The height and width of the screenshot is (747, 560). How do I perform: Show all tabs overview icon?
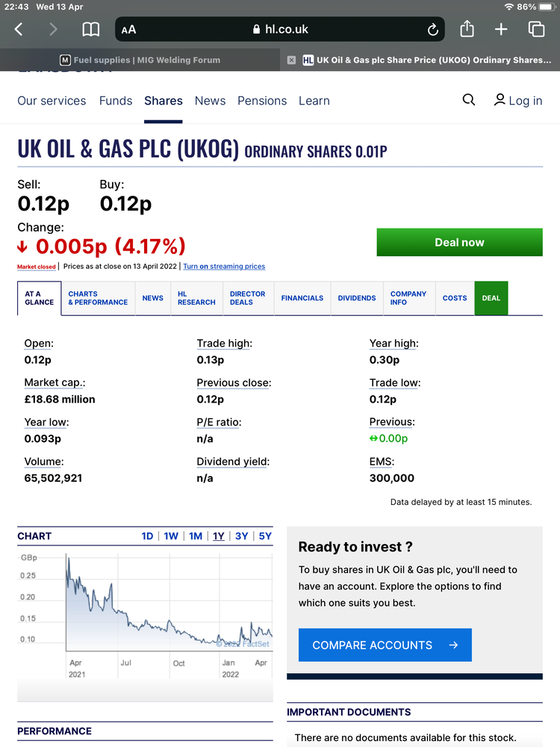click(536, 30)
